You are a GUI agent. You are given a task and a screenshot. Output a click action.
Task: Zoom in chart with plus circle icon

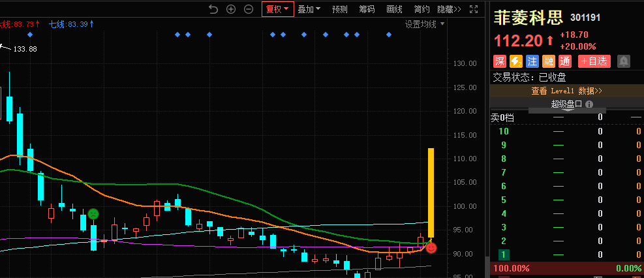(x=231, y=9)
